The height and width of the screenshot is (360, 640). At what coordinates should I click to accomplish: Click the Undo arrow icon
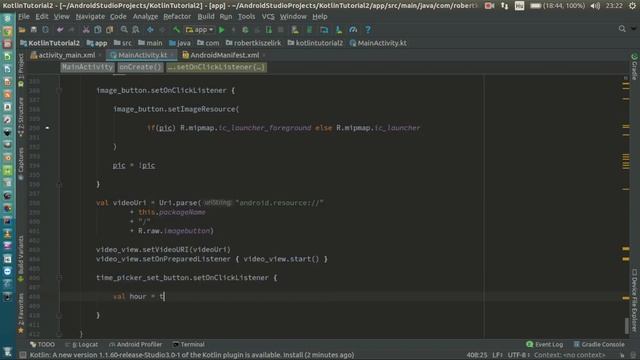(60, 30)
